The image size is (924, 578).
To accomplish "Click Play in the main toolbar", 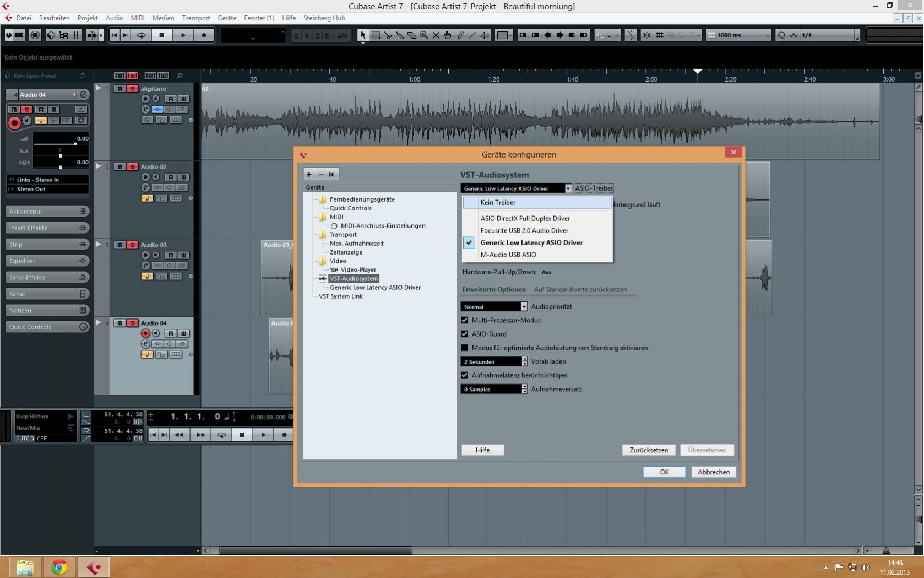I will point(183,35).
